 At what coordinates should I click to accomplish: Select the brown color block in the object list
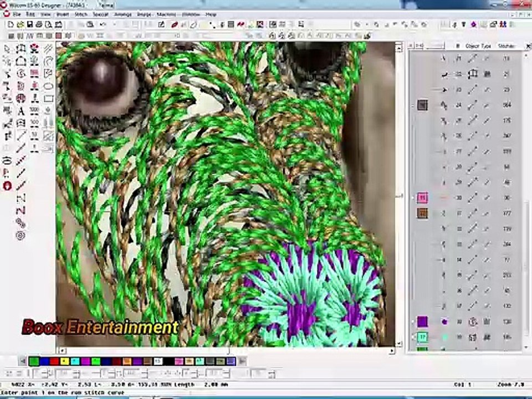coord(422,213)
